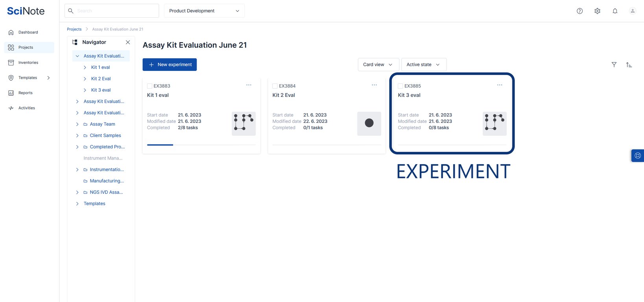Click the Kit 2 Eval workflow thumbnail

point(369,123)
